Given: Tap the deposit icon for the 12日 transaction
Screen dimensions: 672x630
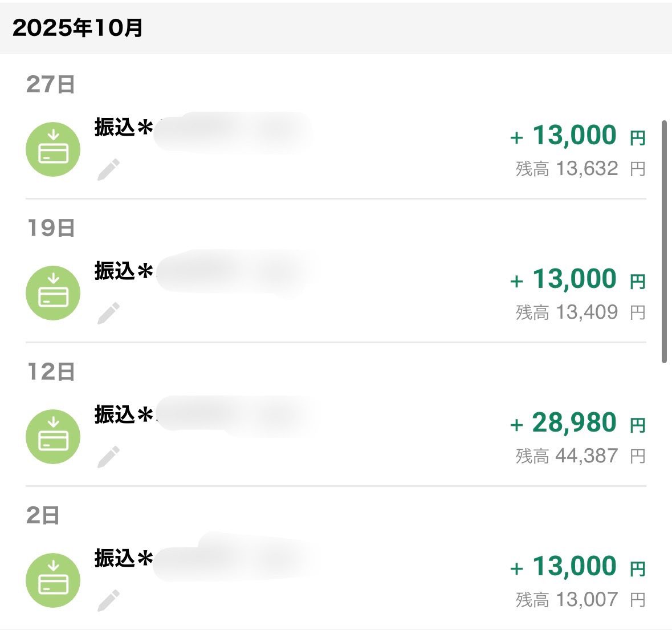Looking at the screenshot, I should (x=53, y=437).
